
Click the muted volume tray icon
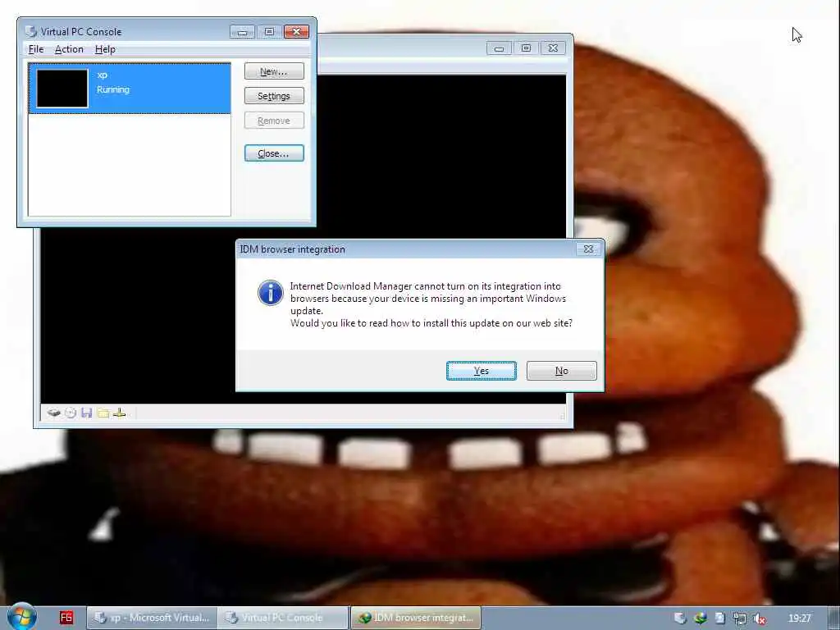[759, 619]
